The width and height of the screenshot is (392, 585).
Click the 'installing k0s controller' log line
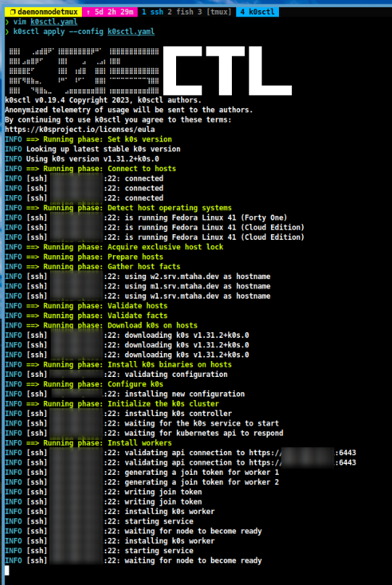point(118,413)
